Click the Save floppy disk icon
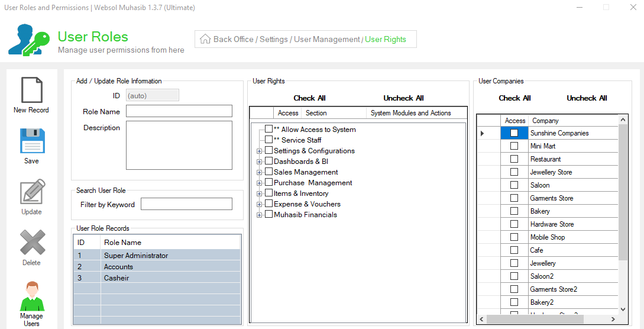 click(x=32, y=141)
